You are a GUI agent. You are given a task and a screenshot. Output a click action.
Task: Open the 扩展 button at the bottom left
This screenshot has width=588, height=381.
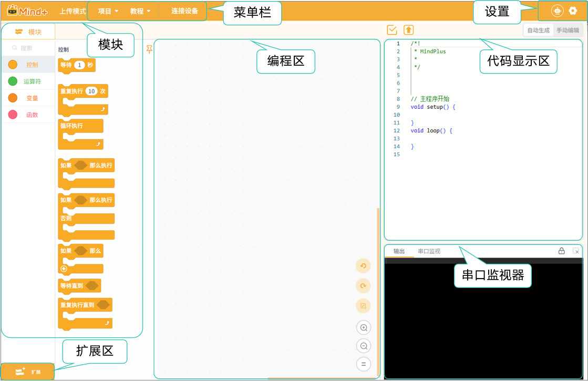click(x=27, y=372)
